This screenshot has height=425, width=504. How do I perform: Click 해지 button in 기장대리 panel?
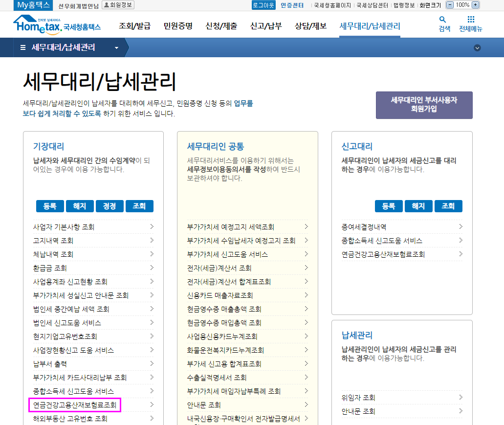(80, 206)
